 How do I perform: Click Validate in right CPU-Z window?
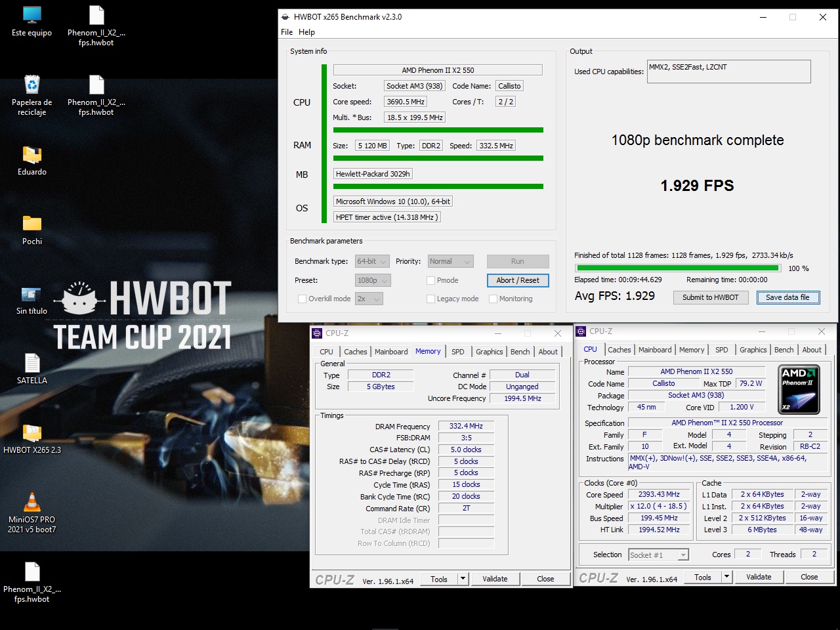(x=759, y=577)
